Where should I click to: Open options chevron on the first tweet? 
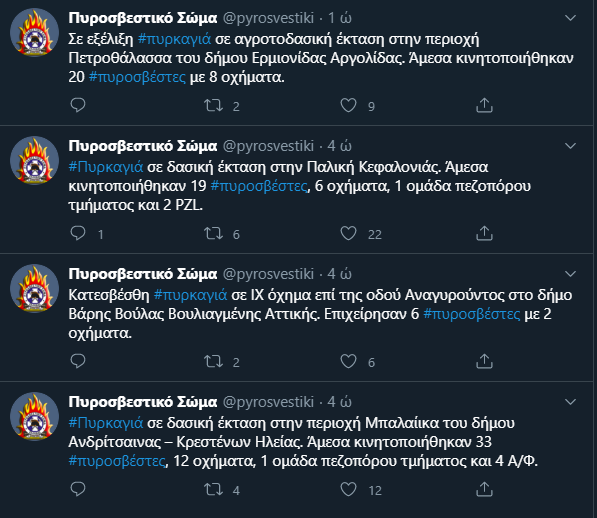coord(570,18)
